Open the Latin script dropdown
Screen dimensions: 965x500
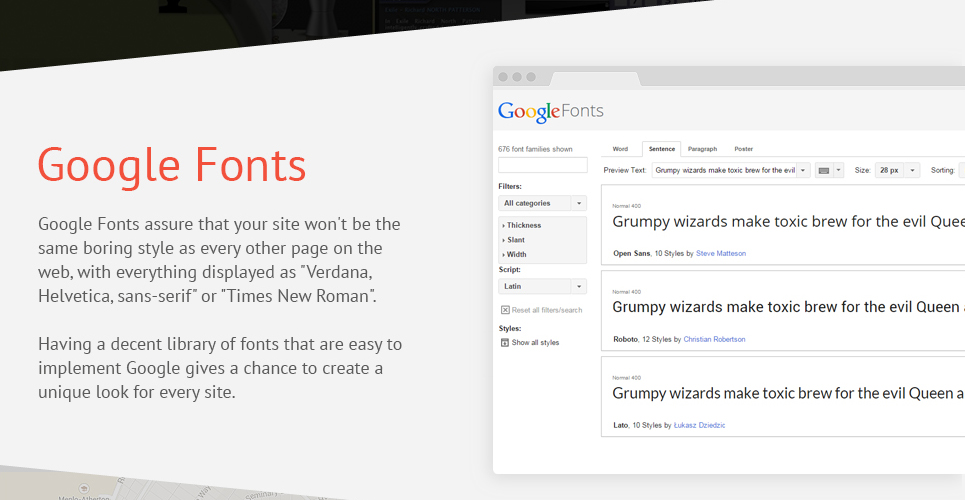[542, 286]
